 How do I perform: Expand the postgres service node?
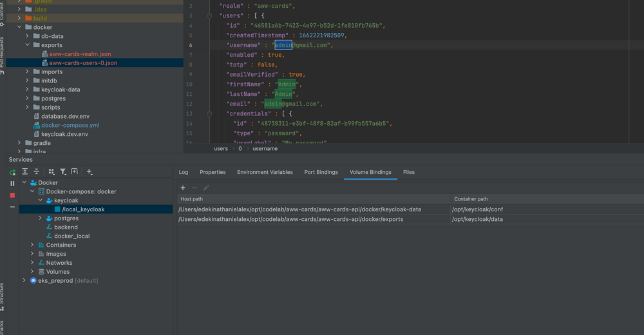point(41,218)
